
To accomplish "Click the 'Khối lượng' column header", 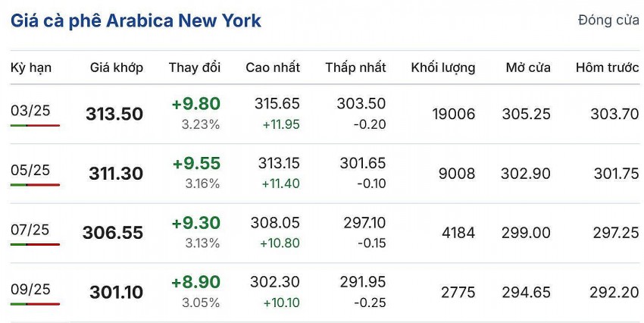I will pos(443,67).
